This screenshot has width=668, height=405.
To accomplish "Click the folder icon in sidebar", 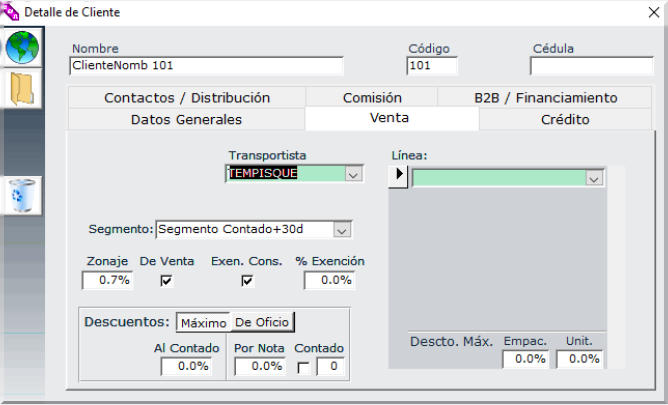I will (x=22, y=89).
